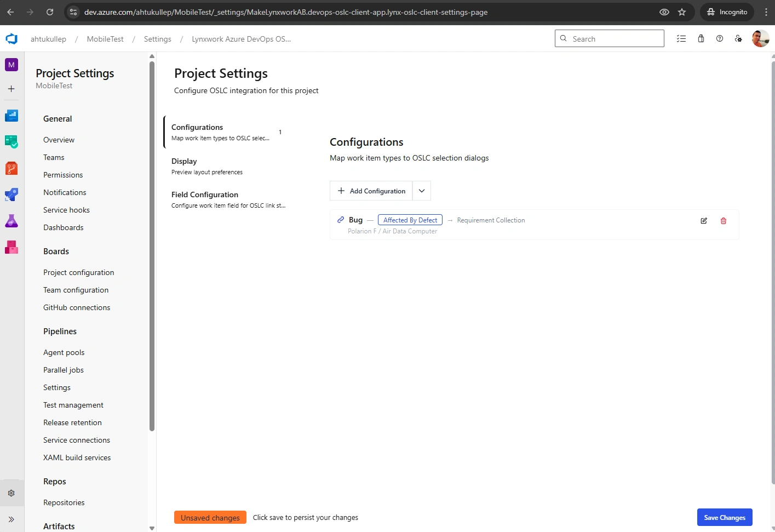This screenshot has height=532, width=775.
Task: Open Service hooks settings
Action: [66, 210]
